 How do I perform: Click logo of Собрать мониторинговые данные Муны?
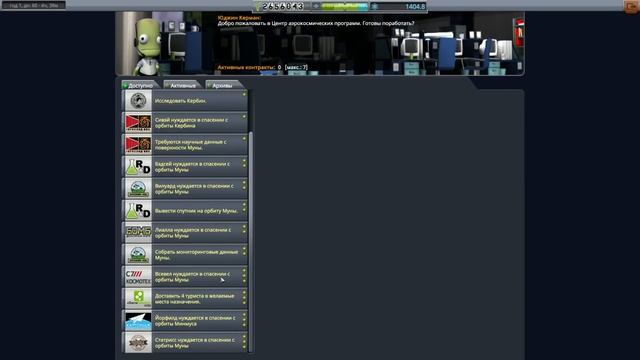(138, 255)
